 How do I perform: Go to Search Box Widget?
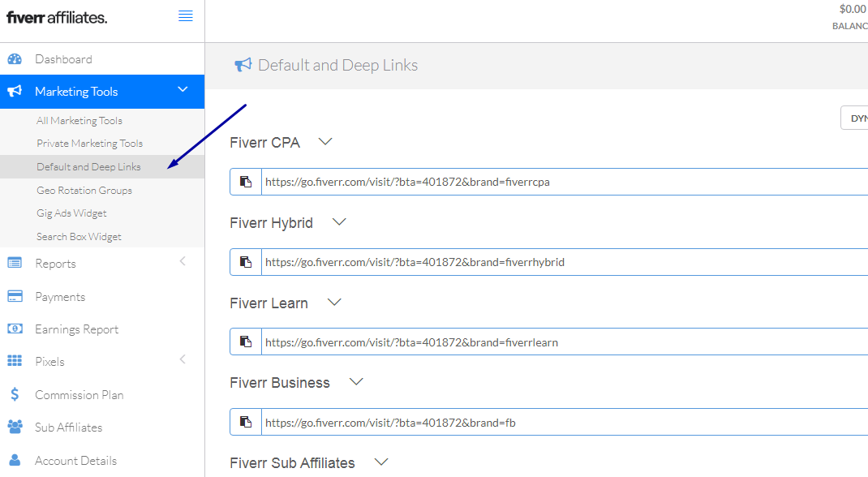(x=79, y=237)
